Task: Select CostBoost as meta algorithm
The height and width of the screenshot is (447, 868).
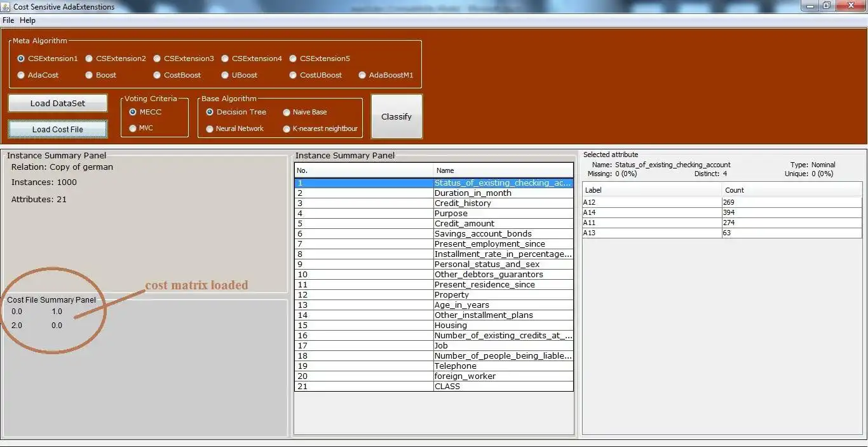Action: 177,75
